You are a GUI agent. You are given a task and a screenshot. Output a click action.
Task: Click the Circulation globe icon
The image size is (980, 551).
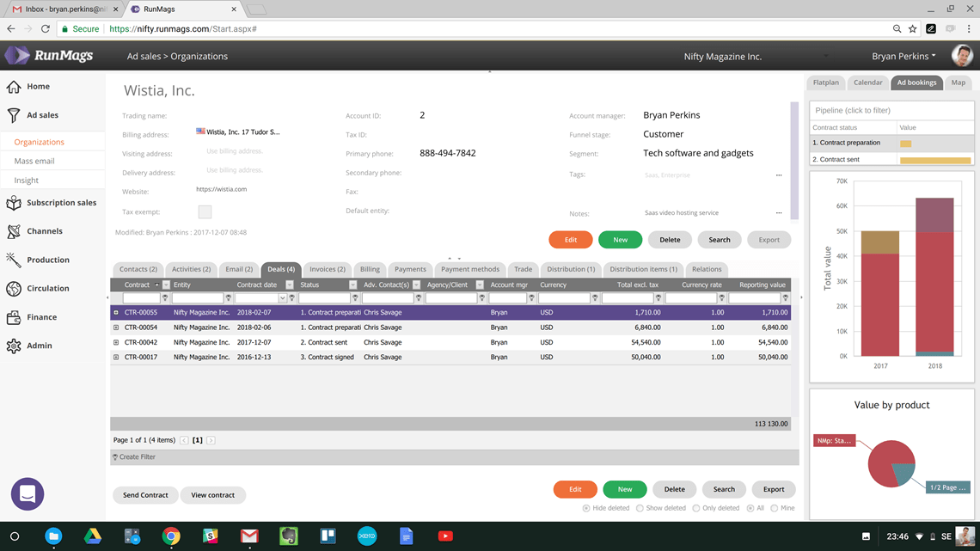click(14, 289)
